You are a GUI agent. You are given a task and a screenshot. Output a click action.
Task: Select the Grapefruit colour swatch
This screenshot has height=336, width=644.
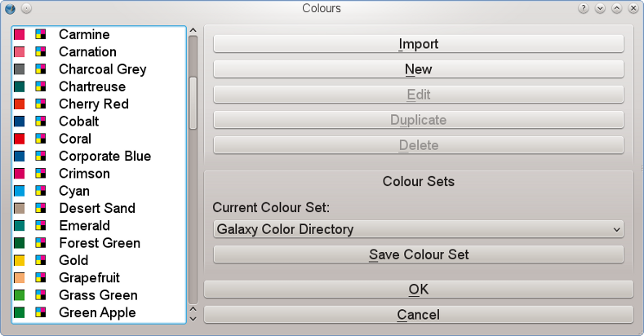pos(20,278)
